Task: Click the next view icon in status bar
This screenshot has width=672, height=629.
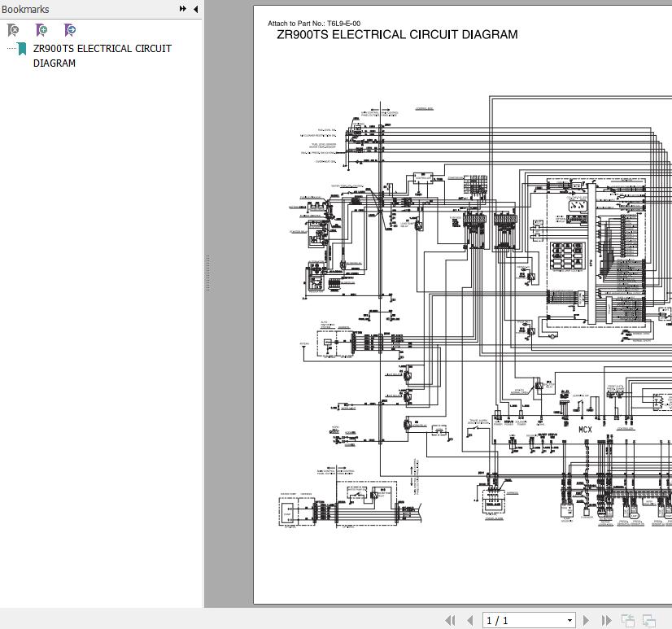Action: [649, 620]
